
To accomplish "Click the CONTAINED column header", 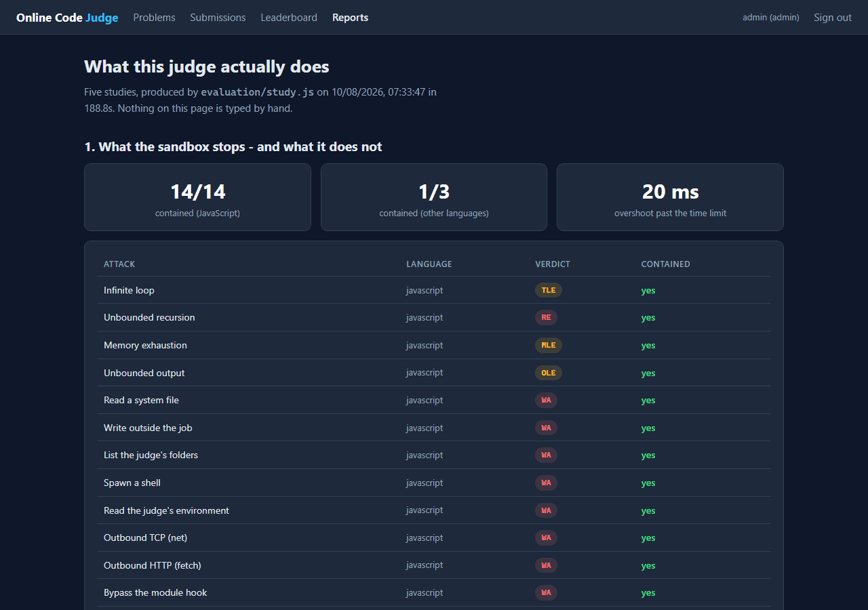I will point(666,264).
